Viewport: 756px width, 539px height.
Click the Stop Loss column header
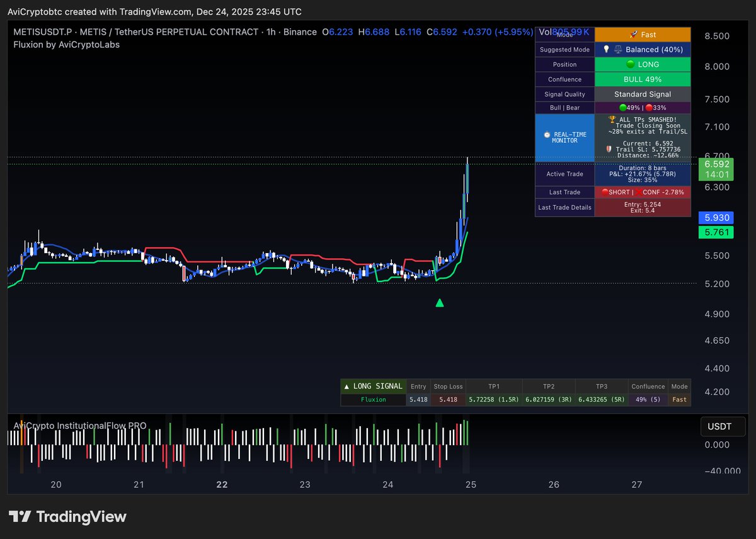click(x=448, y=386)
